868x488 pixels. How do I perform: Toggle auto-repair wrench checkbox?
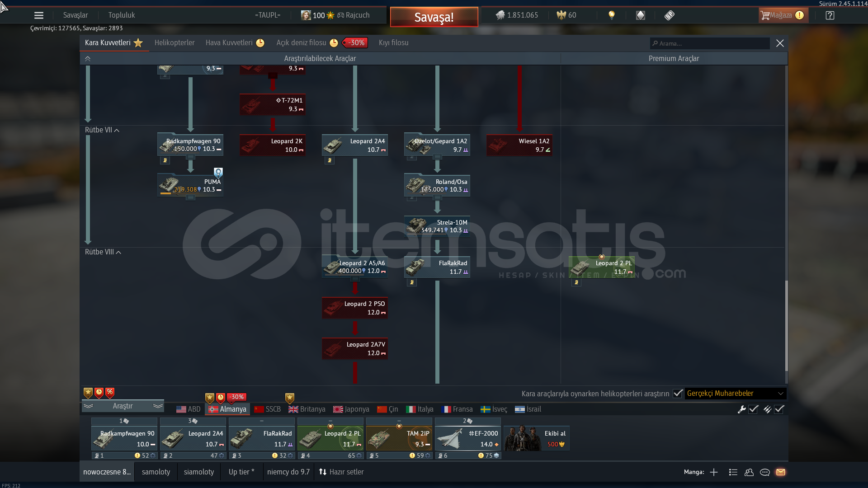[x=753, y=409]
